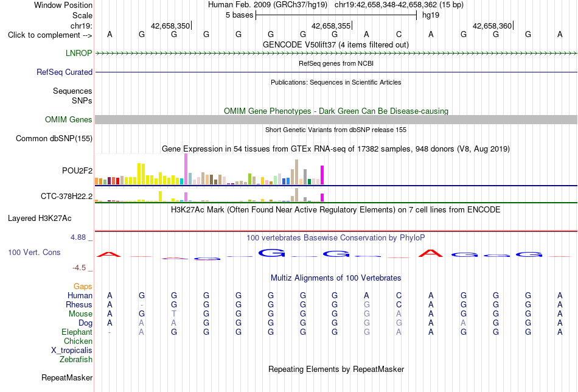This screenshot has height=392, width=578.
Task: Click the 42,658,360 position marker
Action: coord(492,26)
